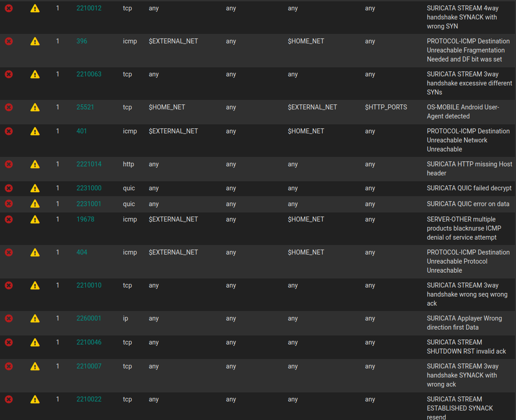This screenshot has height=420, width=516.
Task: Click the red X icon on the Android User-Agent rule
Action: coord(9,107)
